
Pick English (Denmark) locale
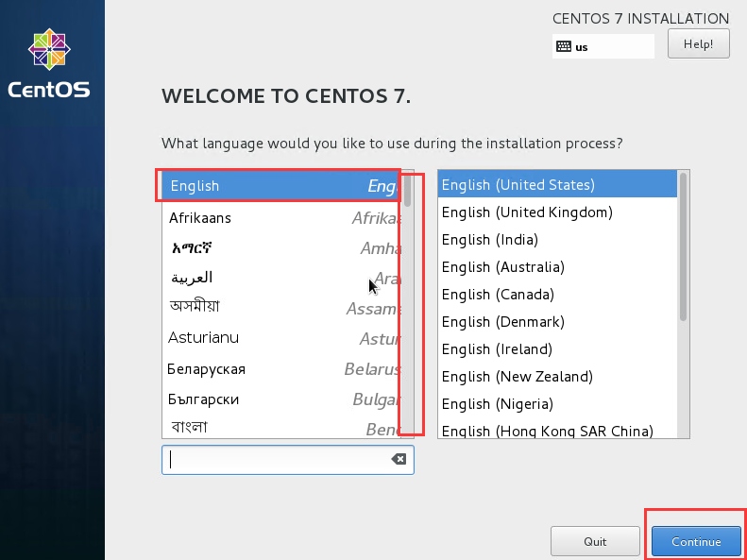[x=557, y=322]
